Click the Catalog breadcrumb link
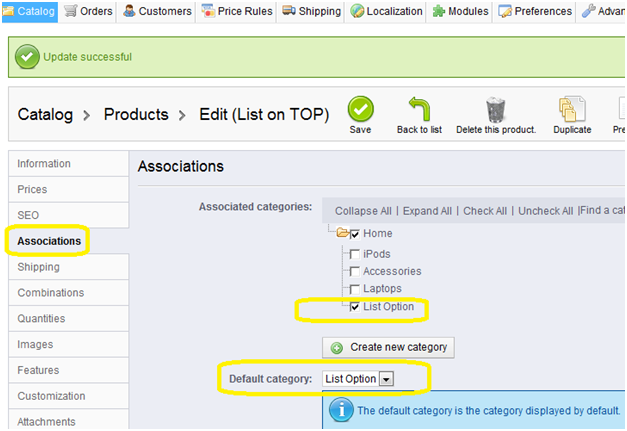627x431 pixels. tap(45, 114)
